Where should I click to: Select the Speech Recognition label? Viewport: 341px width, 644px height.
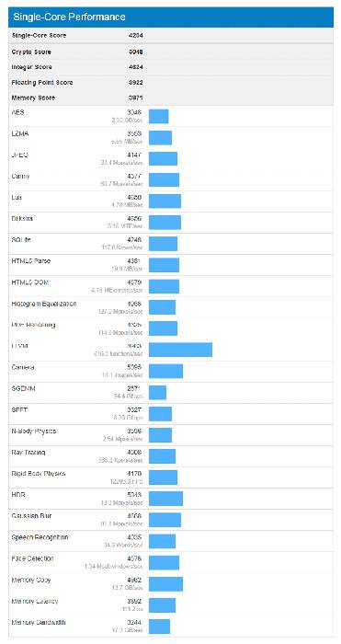click(x=40, y=537)
